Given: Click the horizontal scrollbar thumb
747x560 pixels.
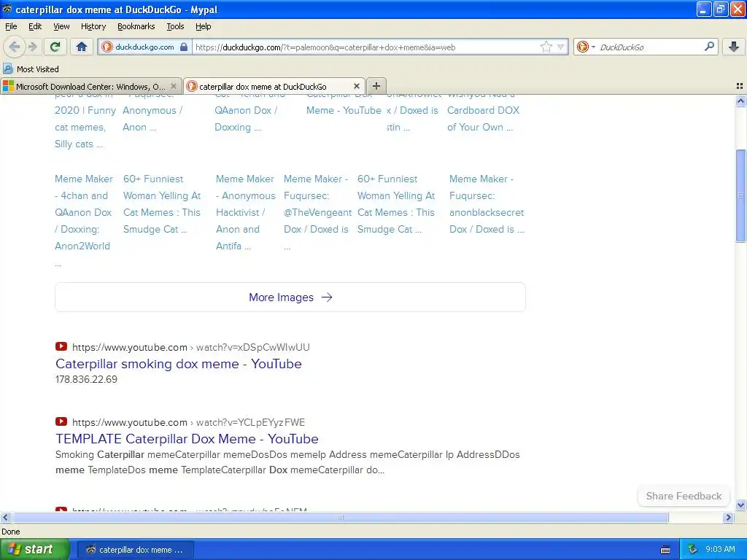Looking at the screenshot, I should (x=340, y=517).
